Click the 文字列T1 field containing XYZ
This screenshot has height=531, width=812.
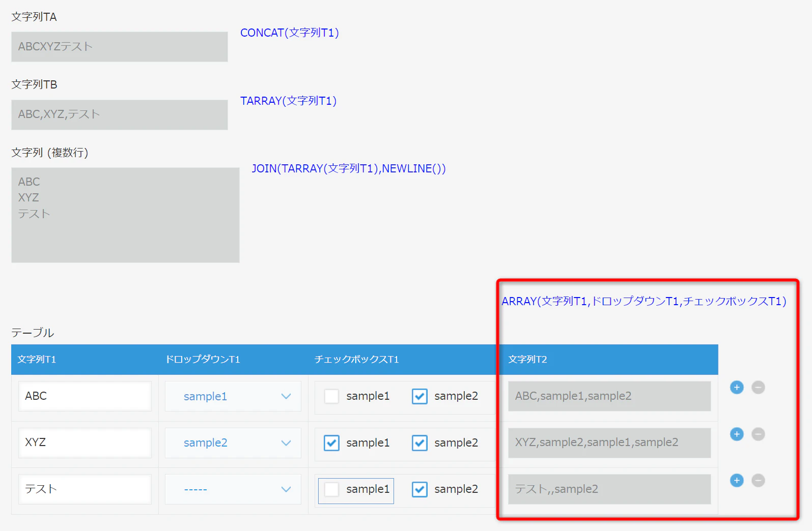tap(85, 443)
